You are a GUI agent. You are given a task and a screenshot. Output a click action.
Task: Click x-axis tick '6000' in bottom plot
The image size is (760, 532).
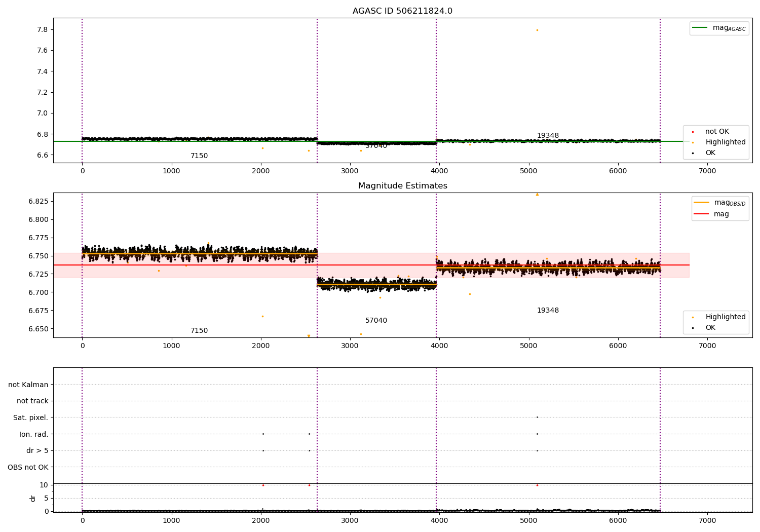[618, 521]
